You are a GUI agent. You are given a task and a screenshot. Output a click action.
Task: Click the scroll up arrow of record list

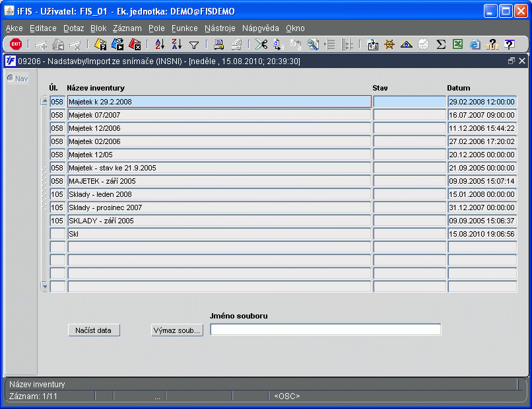pos(44,101)
